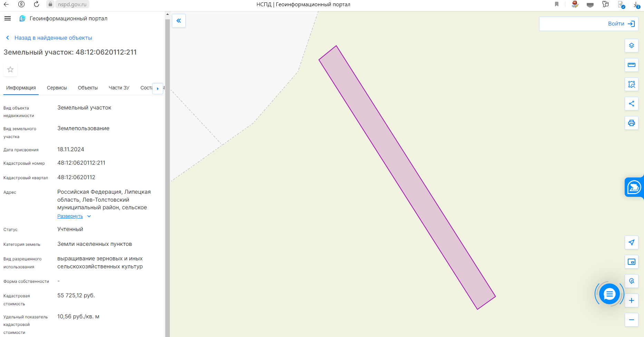This screenshot has width=644, height=337.
Task: Open the chat assistant bubble
Action: (x=609, y=294)
